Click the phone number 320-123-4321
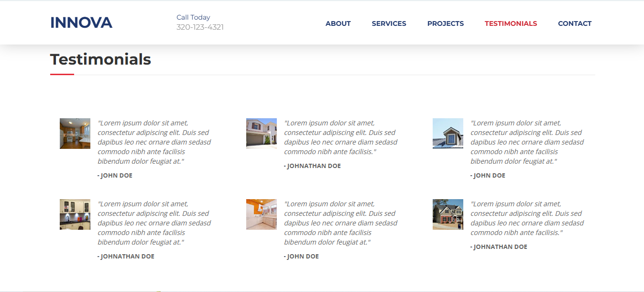The width and height of the screenshot is (644, 292). 200,27
